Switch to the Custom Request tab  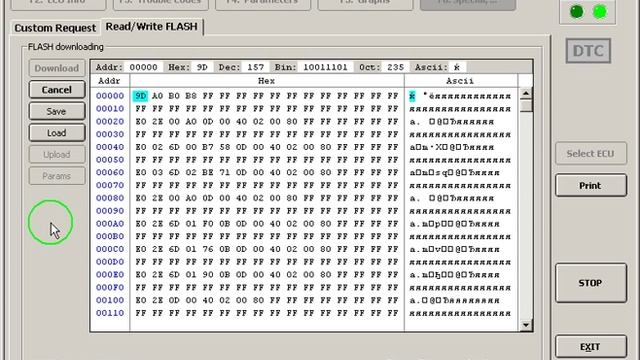click(x=55, y=28)
